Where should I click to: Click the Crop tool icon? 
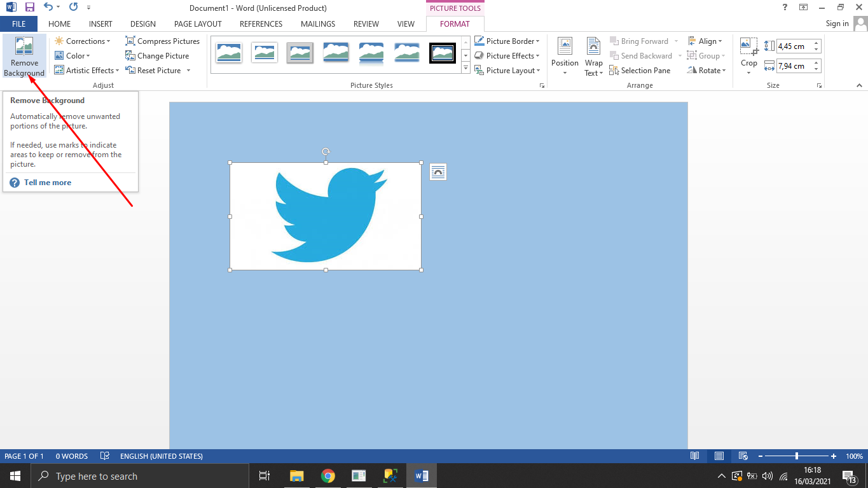click(x=749, y=46)
